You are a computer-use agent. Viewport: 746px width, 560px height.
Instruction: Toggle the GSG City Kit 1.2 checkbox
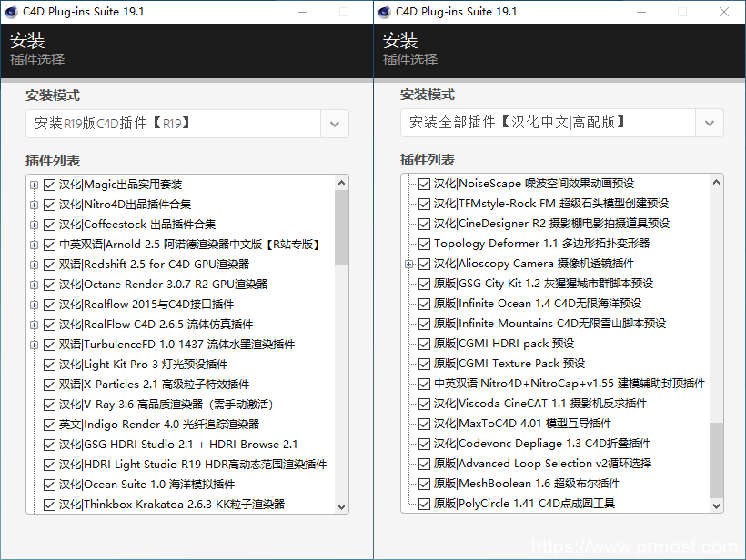(424, 284)
